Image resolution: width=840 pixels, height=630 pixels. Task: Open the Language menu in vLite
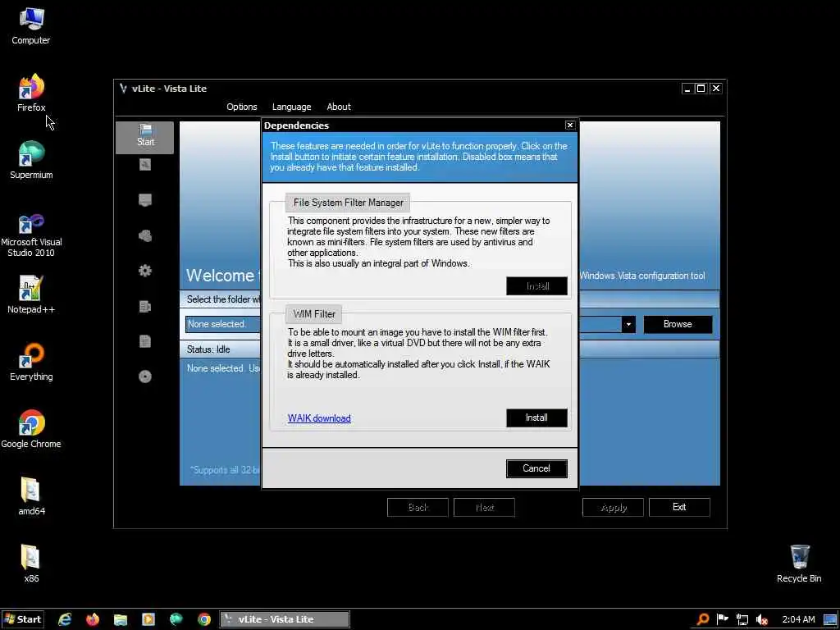pyautogui.click(x=291, y=107)
